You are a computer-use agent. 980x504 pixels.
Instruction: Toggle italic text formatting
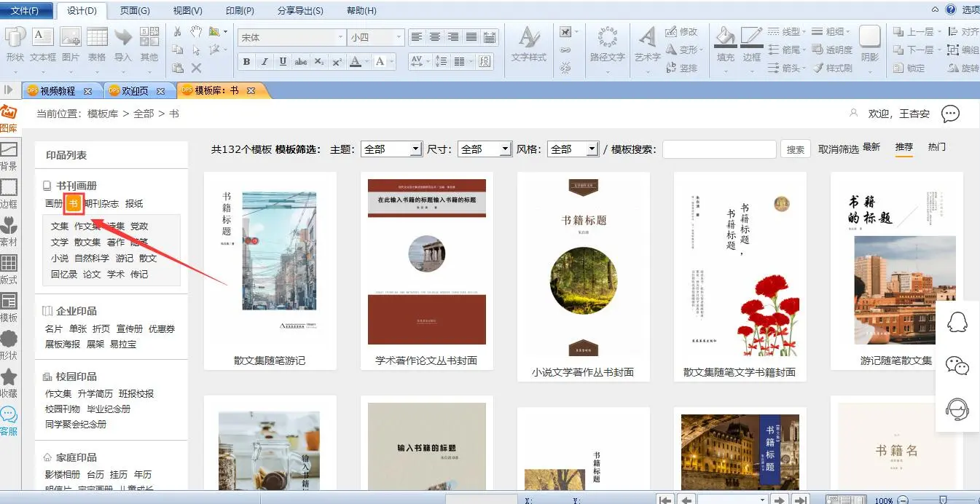(x=264, y=62)
